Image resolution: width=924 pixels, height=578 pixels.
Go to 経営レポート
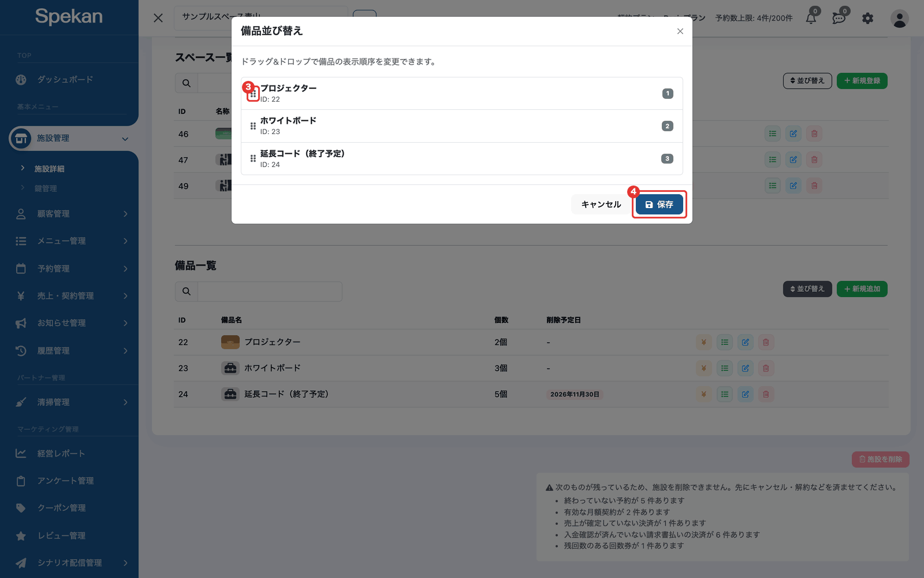[61, 454]
